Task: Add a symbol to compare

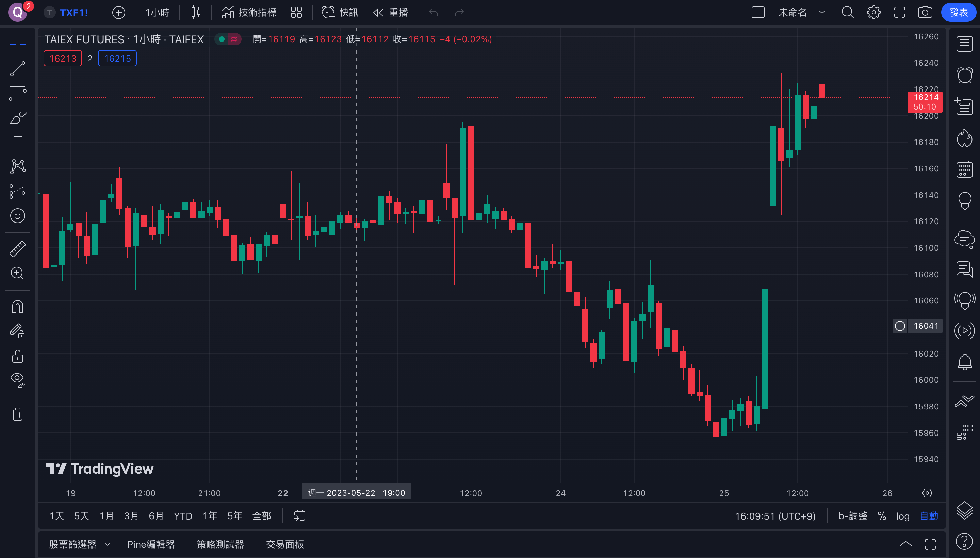Action: click(119, 13)
